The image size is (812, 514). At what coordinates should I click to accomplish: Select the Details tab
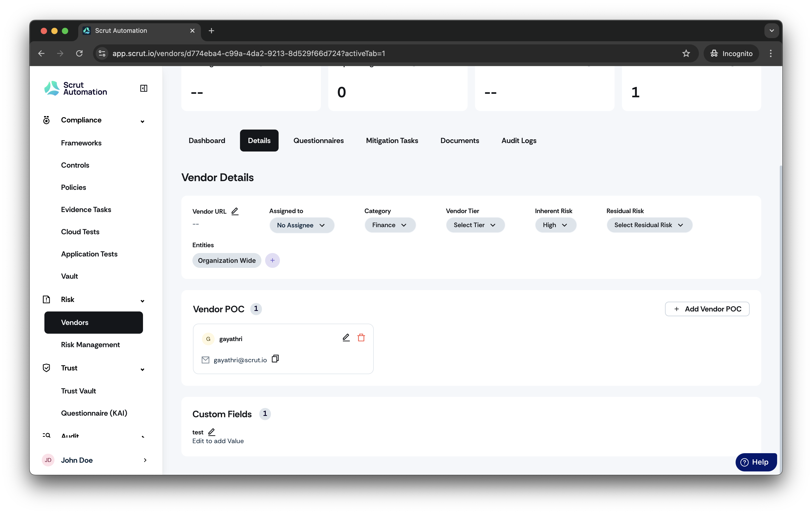259,140
